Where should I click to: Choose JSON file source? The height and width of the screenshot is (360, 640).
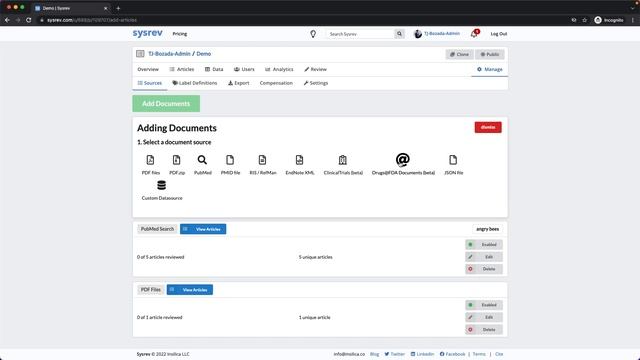[453, 164]
